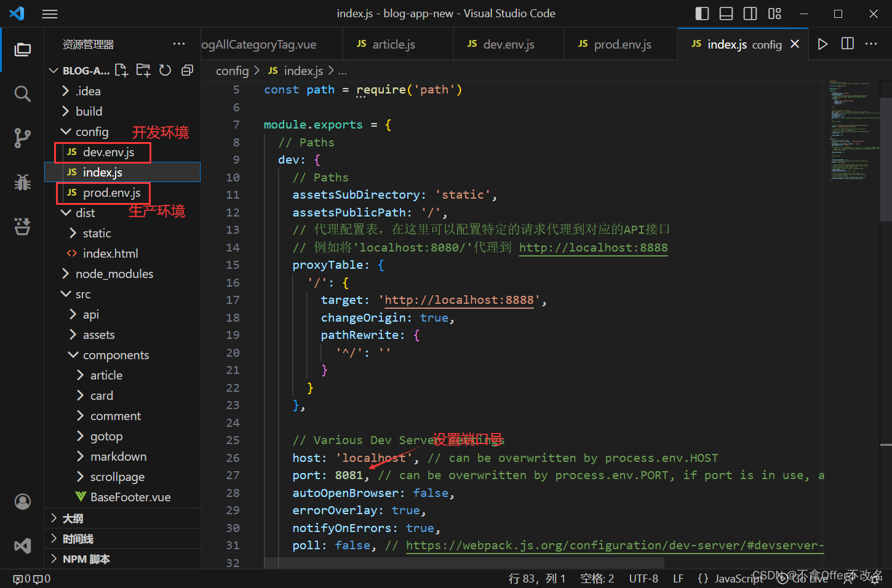Switch to the dev.env.js tab
The image size is (892, 588).
(x=509, y=44)
